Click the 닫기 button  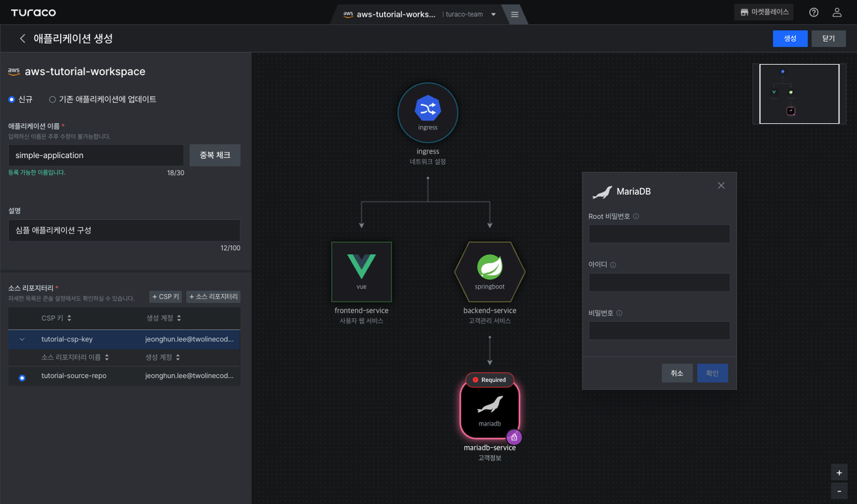click(x=828, y=38)
